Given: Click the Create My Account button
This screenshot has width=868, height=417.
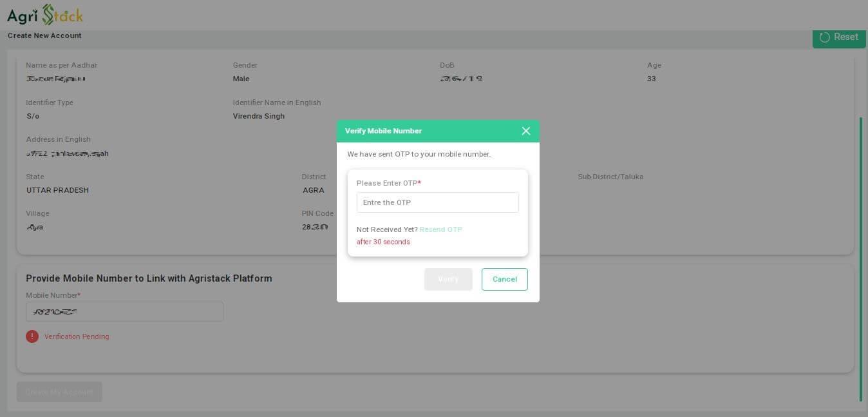Looking at the screenshot, I should pyautogui.click(x=59, y=392).
